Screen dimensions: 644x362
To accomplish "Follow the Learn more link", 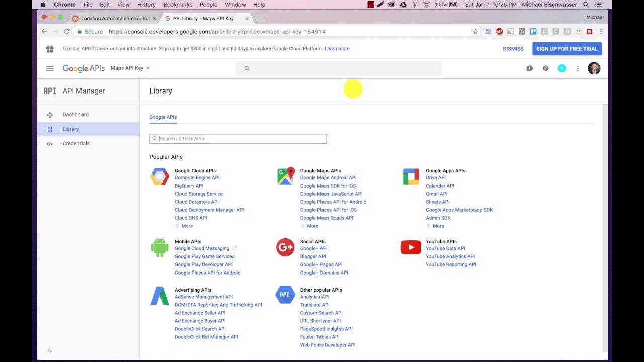I will [337, 49].
